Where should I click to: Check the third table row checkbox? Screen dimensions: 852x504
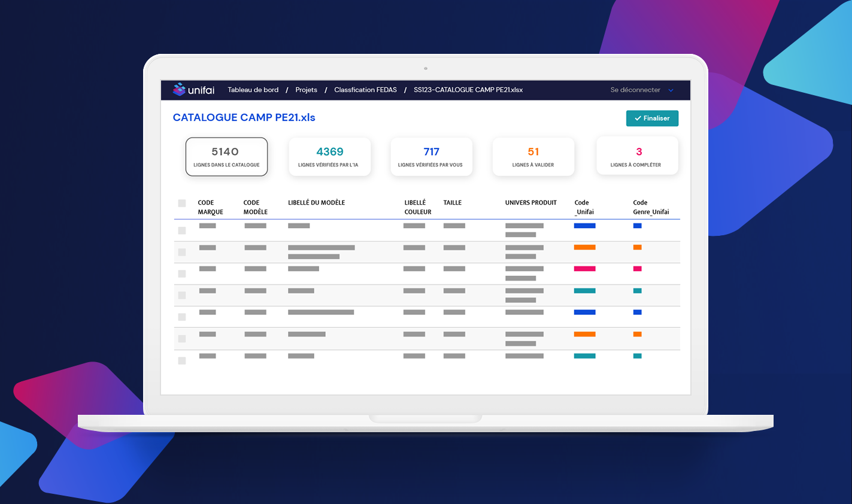point(182,274)
